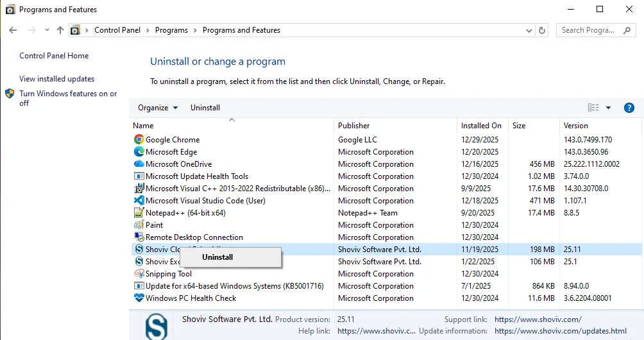Click the Microsoft Update Health Tools icon
This screenshot has width=644, height=340.
pos(139,176)
